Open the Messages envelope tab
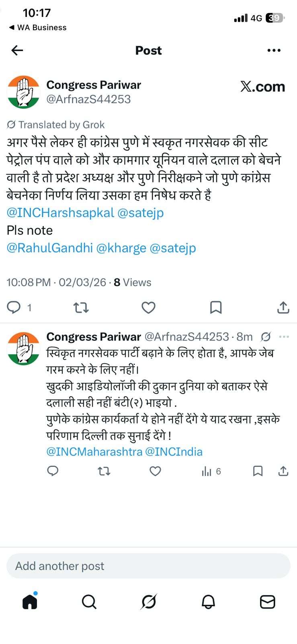 pyautogui.click(x=267, y=602)
